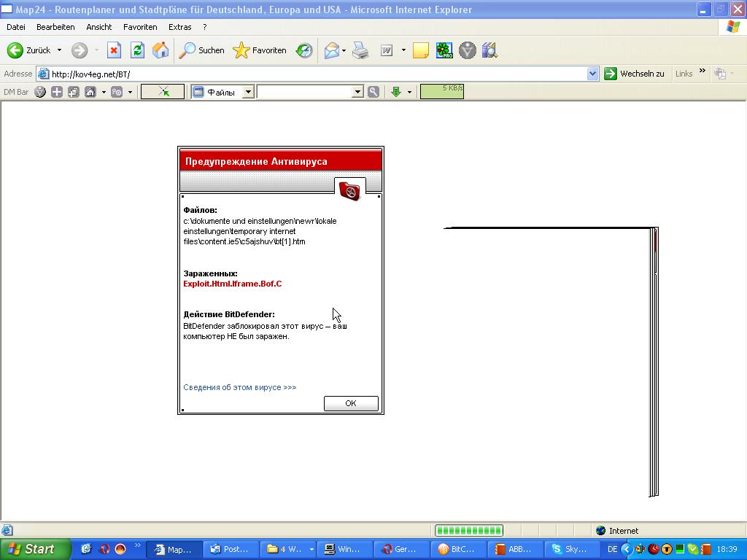Click the DM Bar search text field
This screenshot has width=747, height=560.
pyautogui.click(x=305, y=92)
